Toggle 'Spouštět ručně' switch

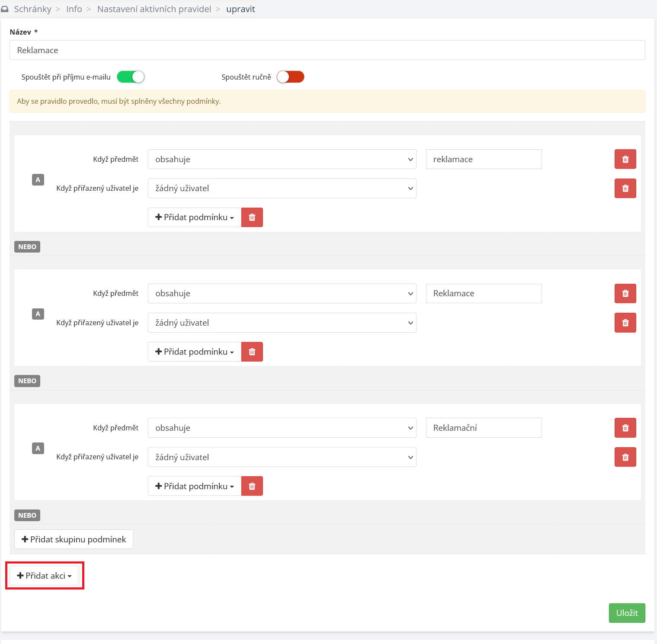[291, 77]
